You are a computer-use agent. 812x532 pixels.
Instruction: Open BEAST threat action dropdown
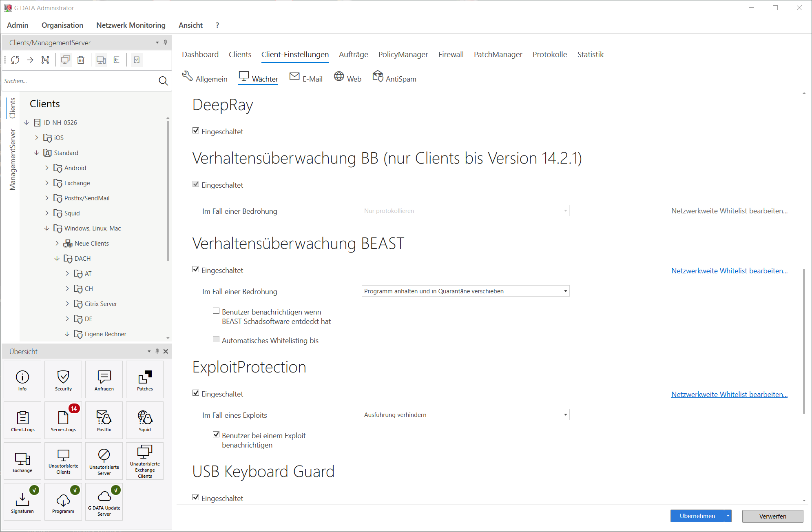click(x=465, y=291)
